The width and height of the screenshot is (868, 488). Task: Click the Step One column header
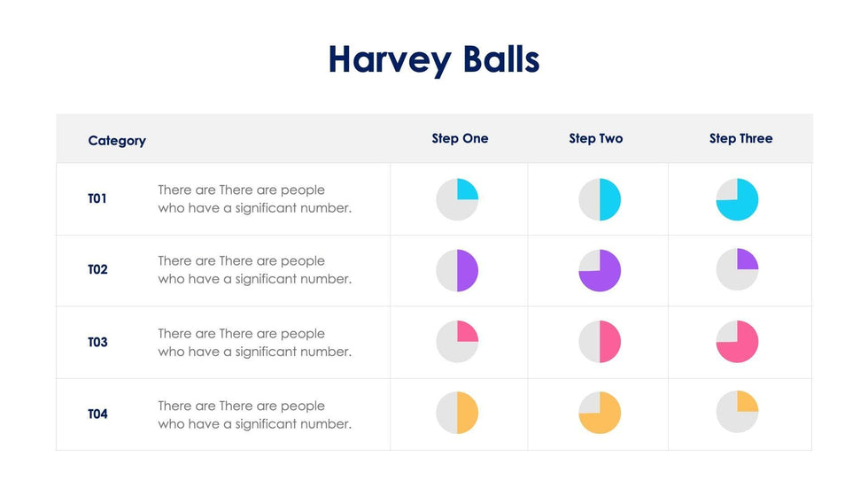(x=460, y=139)
